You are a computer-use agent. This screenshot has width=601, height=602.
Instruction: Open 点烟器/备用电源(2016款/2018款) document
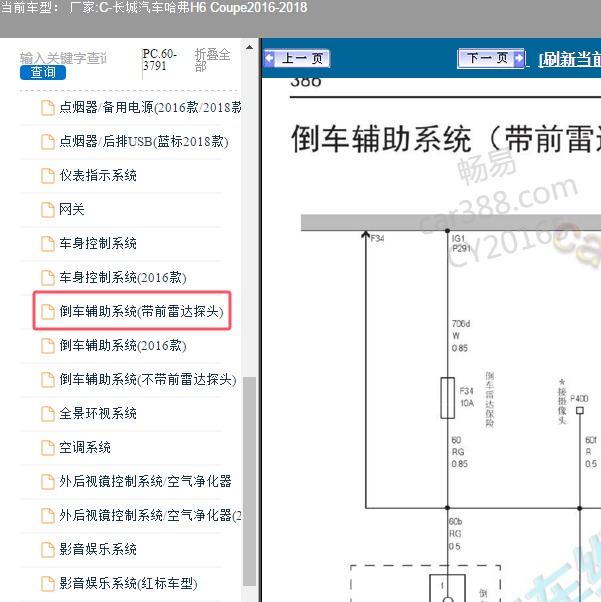(150, 108)
